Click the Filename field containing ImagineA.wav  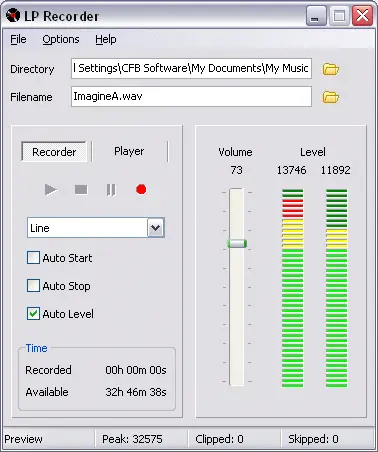click(x=191, y=96)
